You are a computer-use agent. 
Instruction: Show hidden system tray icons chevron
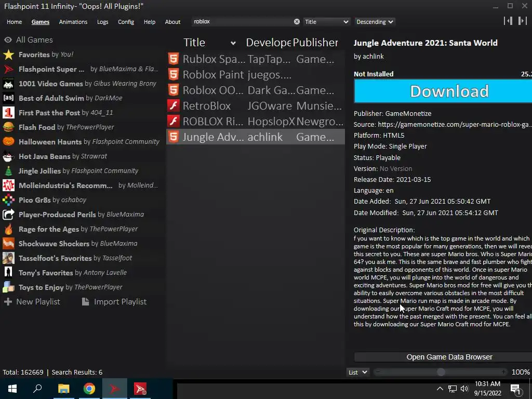click(x=440, y=389)
